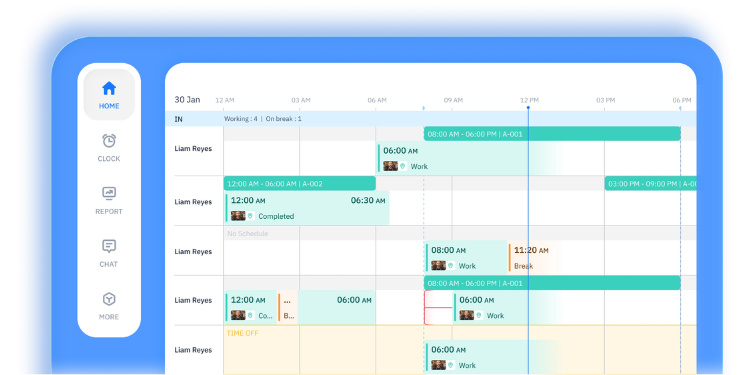Click the 06 PM timeline hour label
This screenshot has height=375, width=750.
click(682, 100)
